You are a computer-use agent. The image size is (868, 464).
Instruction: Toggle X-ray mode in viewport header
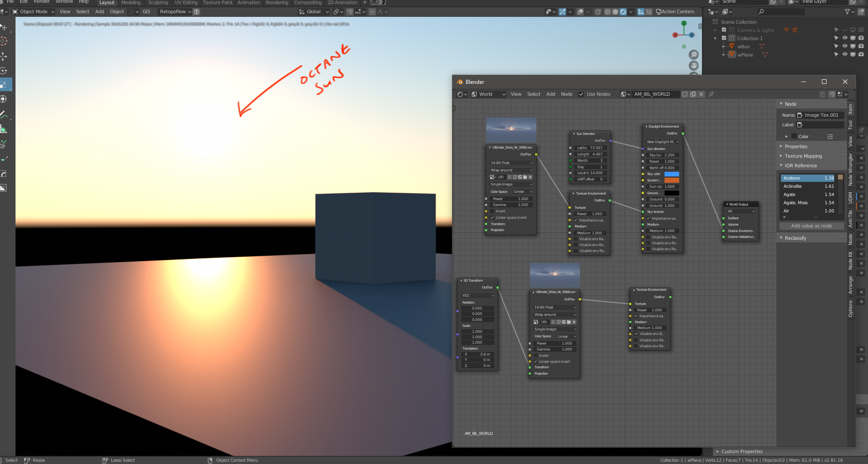(598, 12)
